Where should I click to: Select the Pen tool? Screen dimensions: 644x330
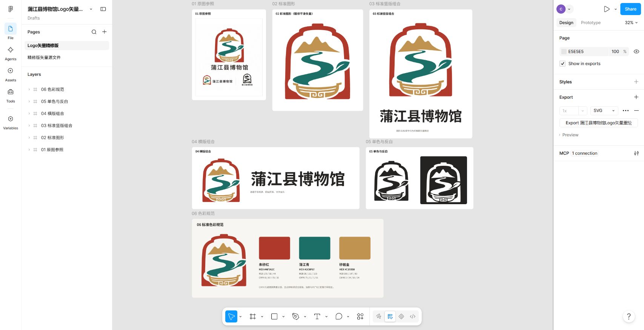click(296, 316)
